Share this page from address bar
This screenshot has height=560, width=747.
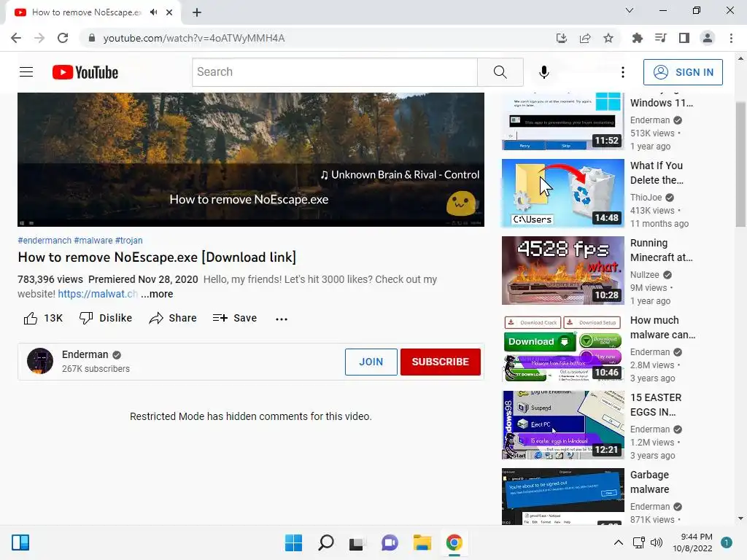click(585, 38)
